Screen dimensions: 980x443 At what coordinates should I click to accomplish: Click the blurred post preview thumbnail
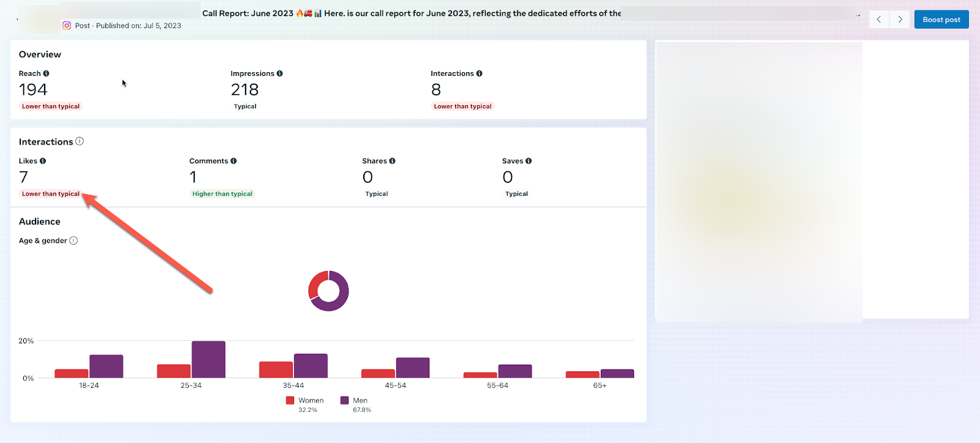point(759,181)
